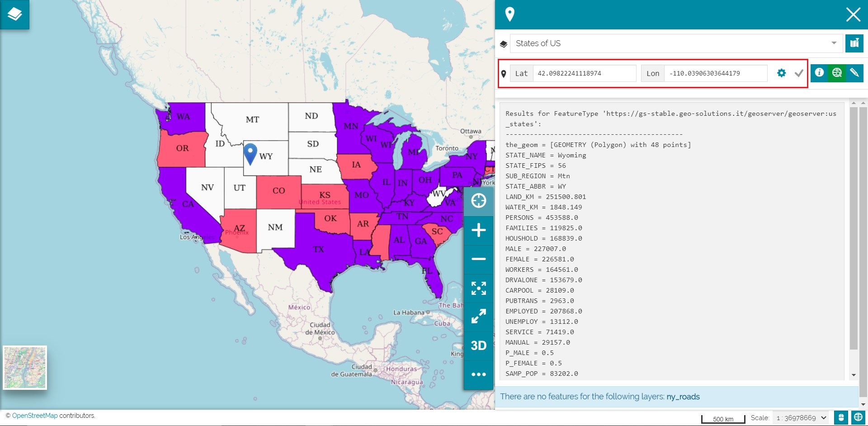Open the layers panel button
868x426 pixels.
(14, 14)
